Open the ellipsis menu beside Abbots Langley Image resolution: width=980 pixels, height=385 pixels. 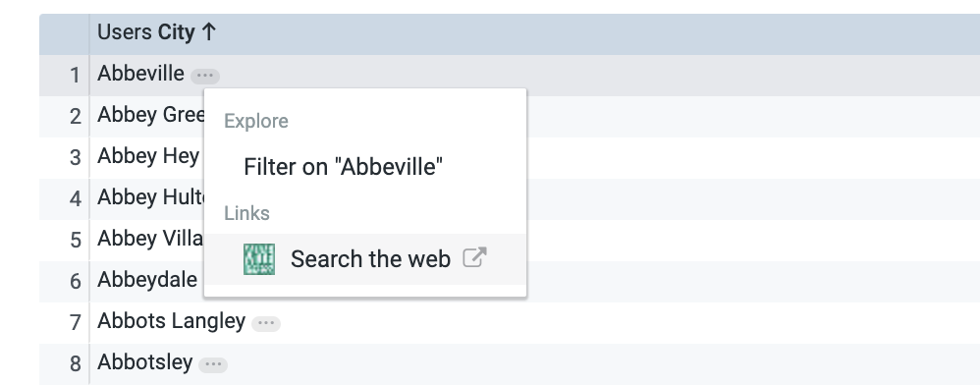coord(266,323)
